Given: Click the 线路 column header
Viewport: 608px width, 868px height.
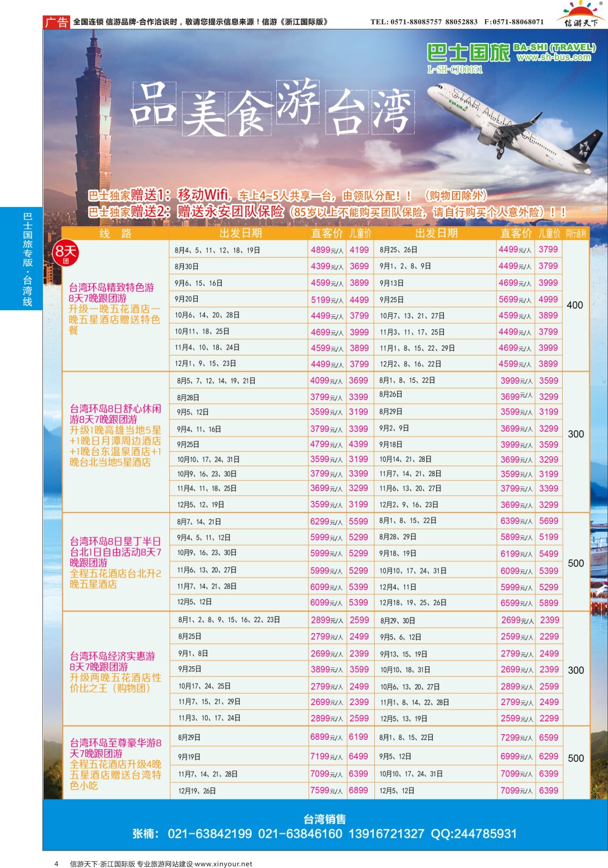Looking at the screenshot, I should (x=115, y=233).
